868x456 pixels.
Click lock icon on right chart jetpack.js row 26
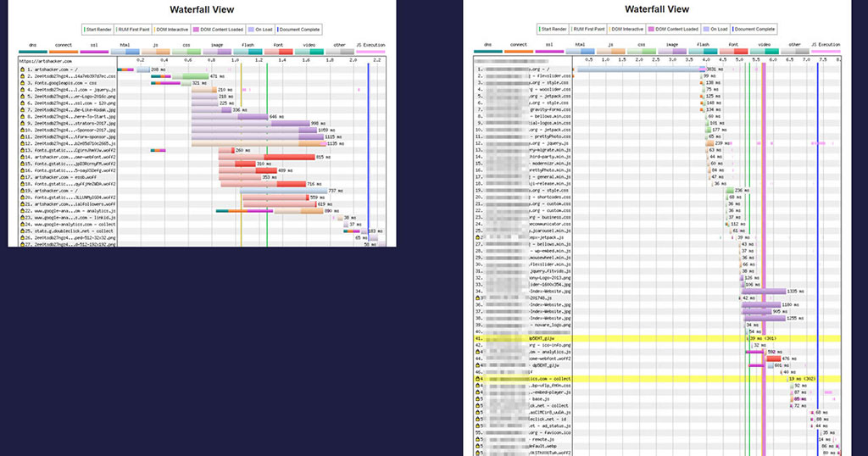click(x=478, y=237)
